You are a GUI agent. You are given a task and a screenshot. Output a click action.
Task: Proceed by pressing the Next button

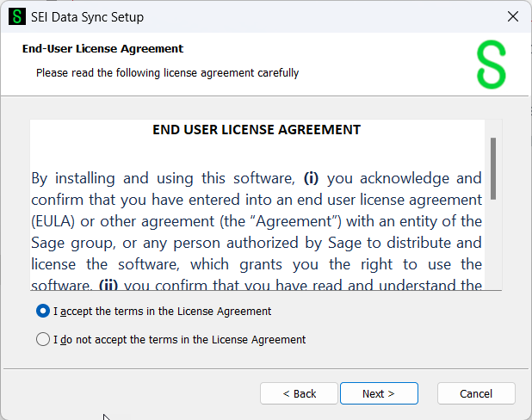click(379, 393)
